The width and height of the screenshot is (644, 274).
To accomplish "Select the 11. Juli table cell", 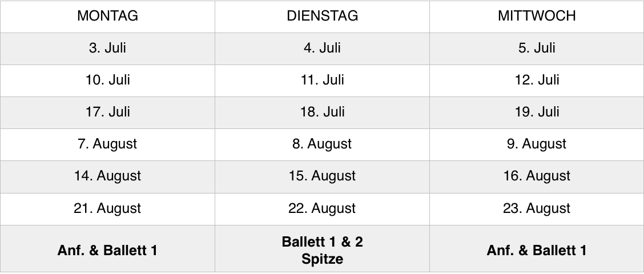I will point(322,80).
